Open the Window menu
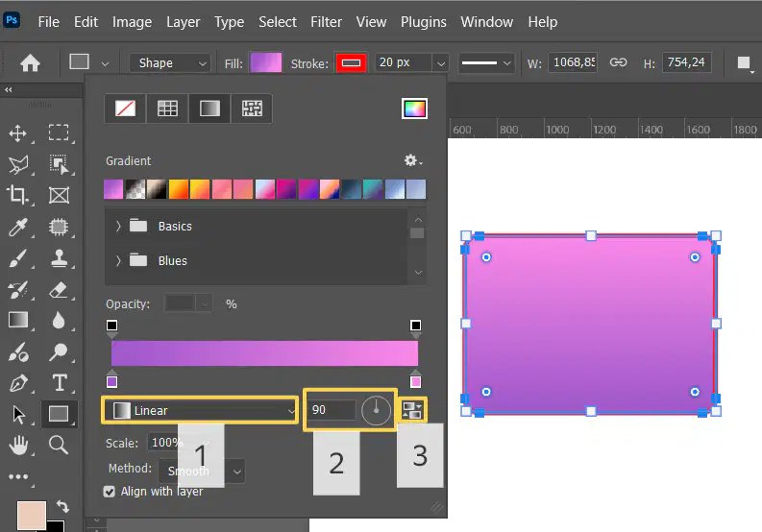Viewport: 762px width, 532px height. point(487,22)
